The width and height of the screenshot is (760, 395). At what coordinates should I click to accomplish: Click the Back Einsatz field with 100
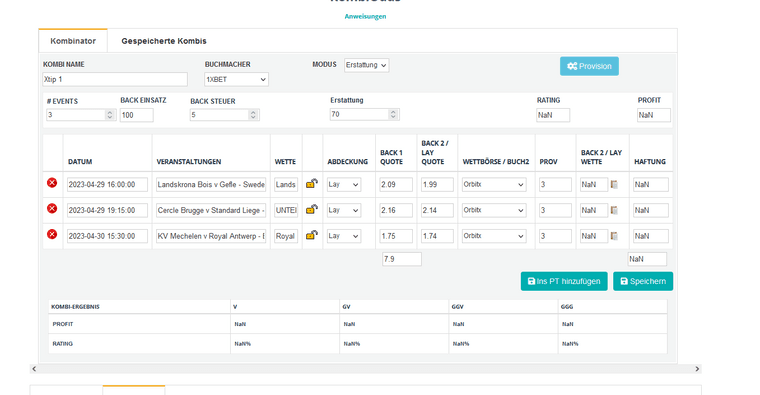[x=137, y=115]
